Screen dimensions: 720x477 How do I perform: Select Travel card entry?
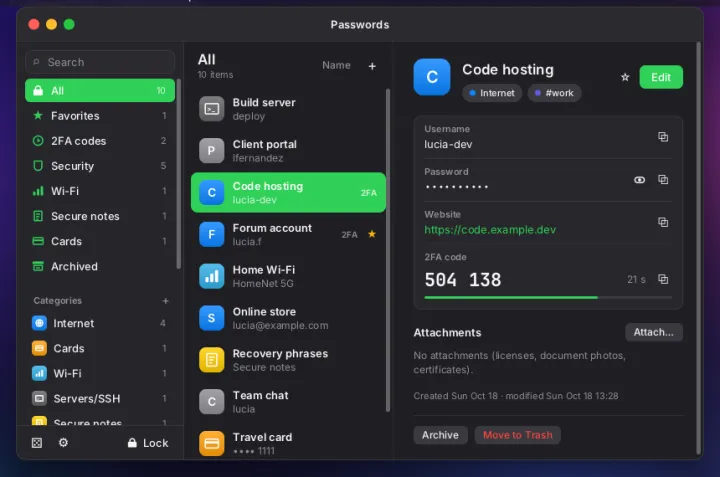288,443
